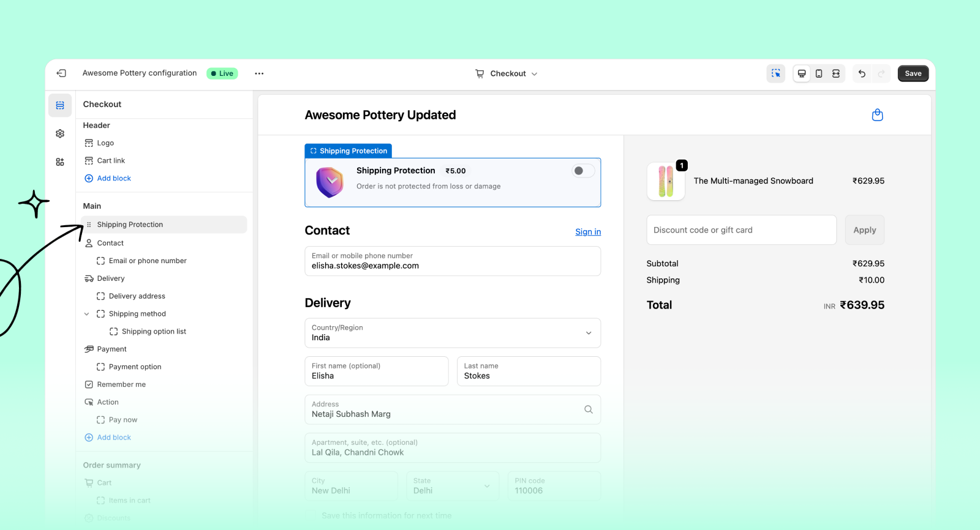This screenshot has width=980, height=530.
Task: Enable the Shipping Protection toggle
Action: pyautogui.click(x=582, y=171)
